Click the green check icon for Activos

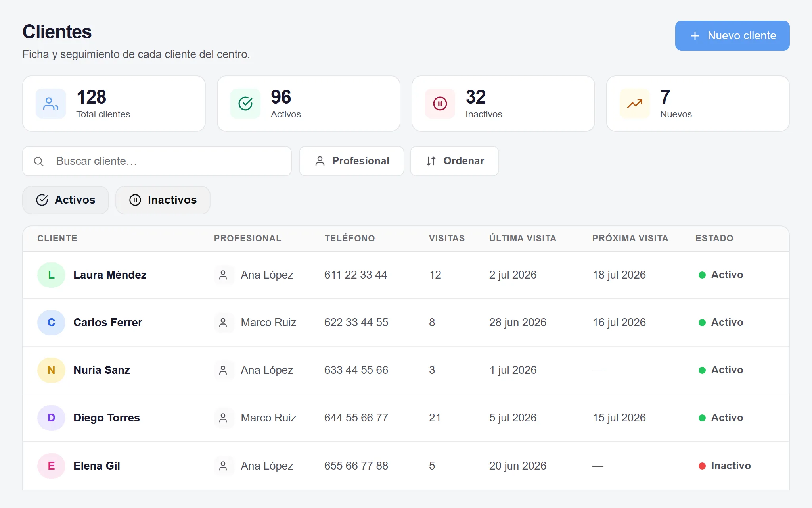point(245,104)
